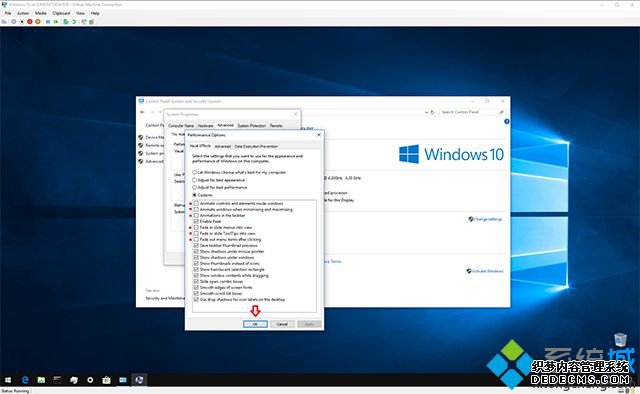Click the green Reset VM toolbar icon
Screen dimensions: 640x394
coord(56,22)
